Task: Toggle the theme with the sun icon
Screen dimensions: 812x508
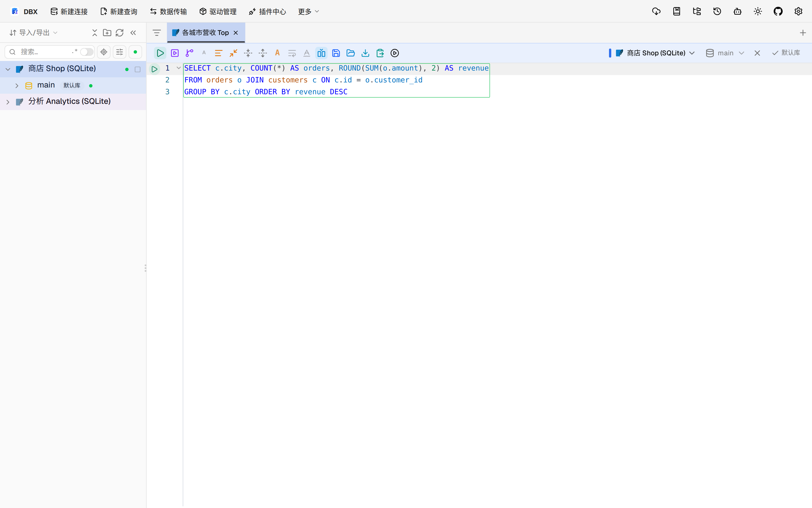Action: pyautogui.click(x=758, y=11)
